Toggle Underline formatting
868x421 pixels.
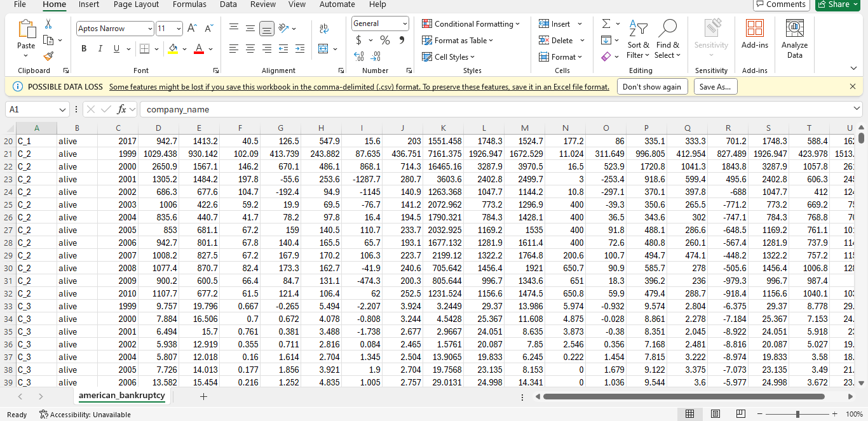point(117,49)
